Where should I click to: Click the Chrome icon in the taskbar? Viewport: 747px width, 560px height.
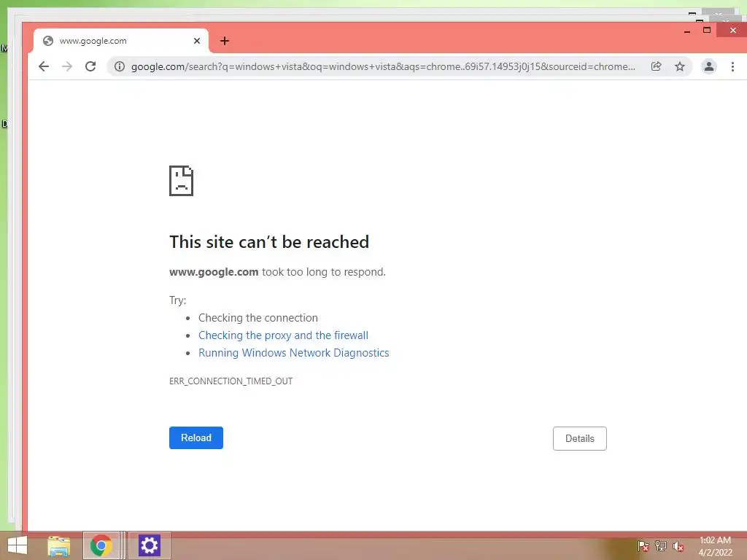click(101, 545)
